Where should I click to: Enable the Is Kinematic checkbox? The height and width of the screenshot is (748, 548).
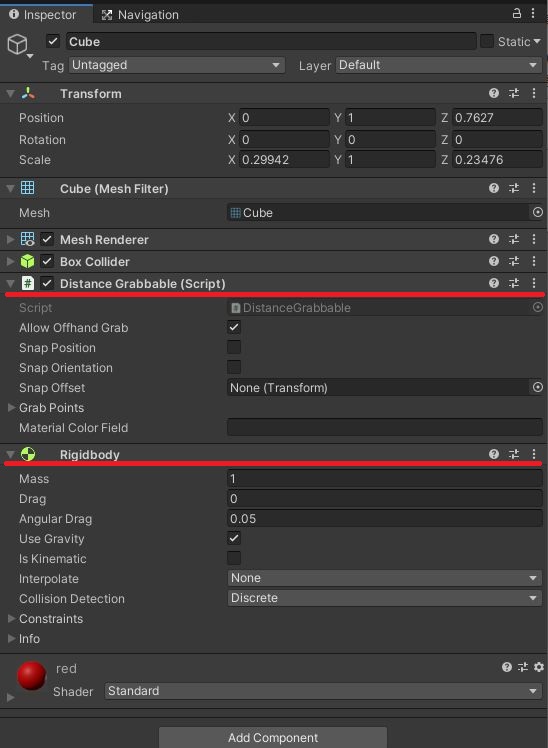coord(234,558)
